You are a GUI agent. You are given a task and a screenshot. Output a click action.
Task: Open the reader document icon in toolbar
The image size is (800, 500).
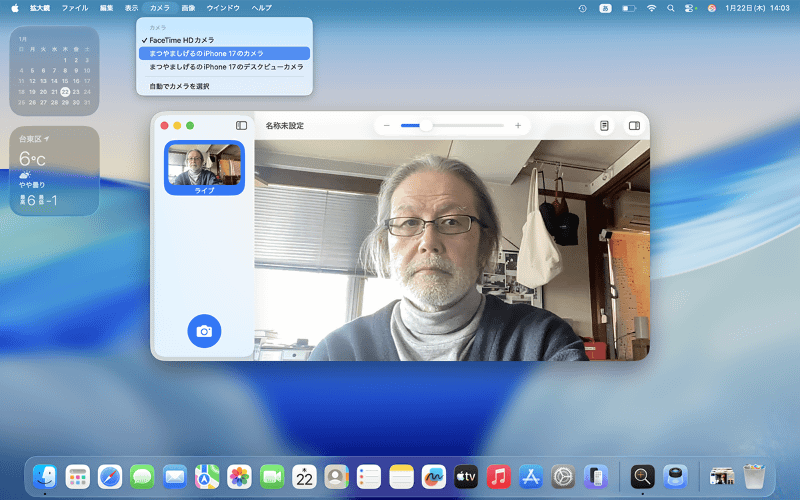click(x=604, y=126)
